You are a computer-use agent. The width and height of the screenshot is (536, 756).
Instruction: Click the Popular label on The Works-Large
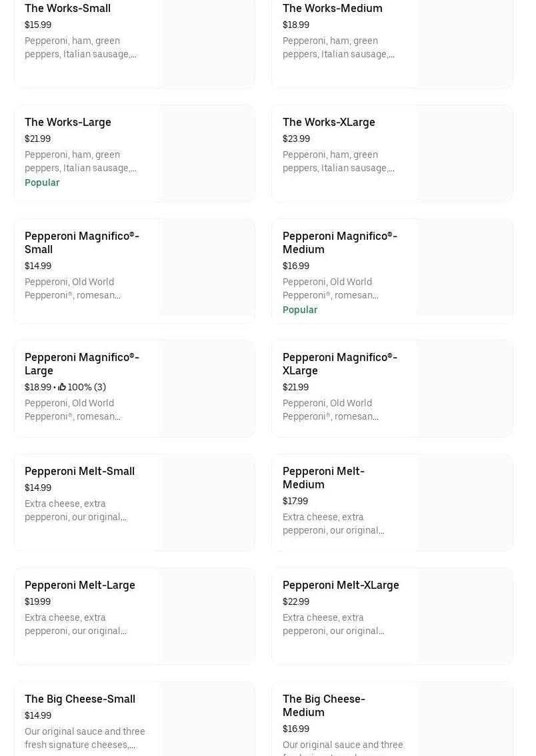tap(42, 183)
